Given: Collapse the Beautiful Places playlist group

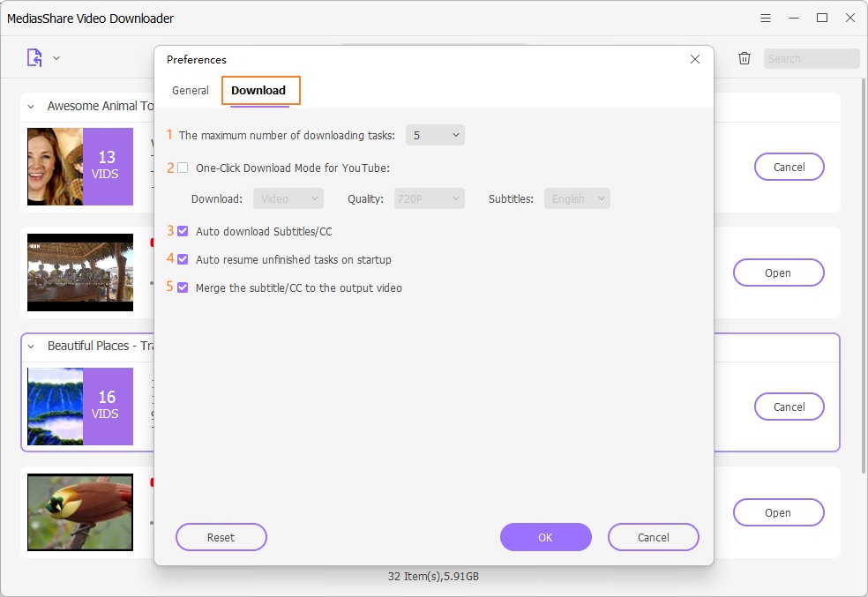Looking at the screenshot, I should (x=31, y=347).
